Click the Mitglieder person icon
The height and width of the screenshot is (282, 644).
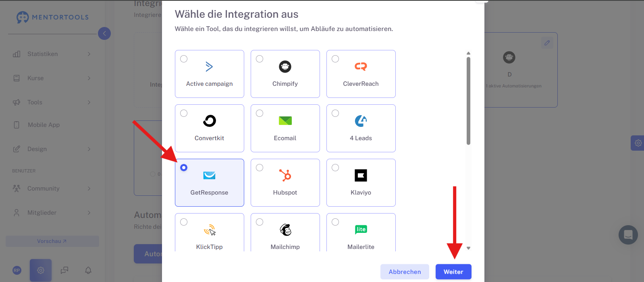[x=17, y=213]
